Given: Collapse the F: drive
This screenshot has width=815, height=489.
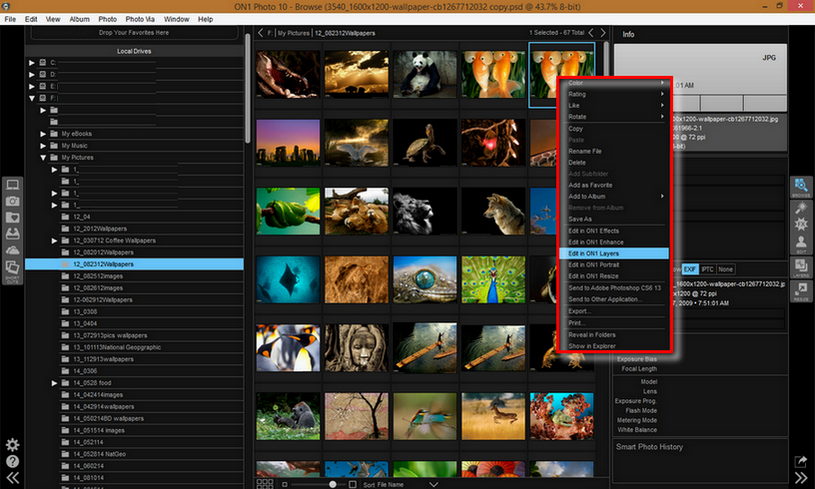Looking at the screenshot, I should pyautogui.click(x=32, y=98).
